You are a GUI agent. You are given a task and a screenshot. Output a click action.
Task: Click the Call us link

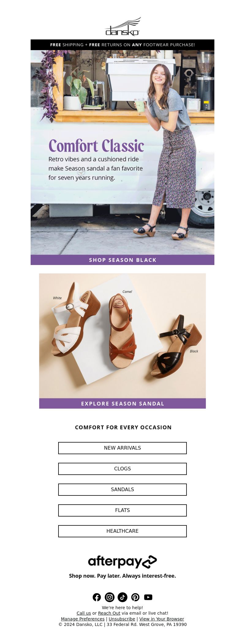[84, 613]
